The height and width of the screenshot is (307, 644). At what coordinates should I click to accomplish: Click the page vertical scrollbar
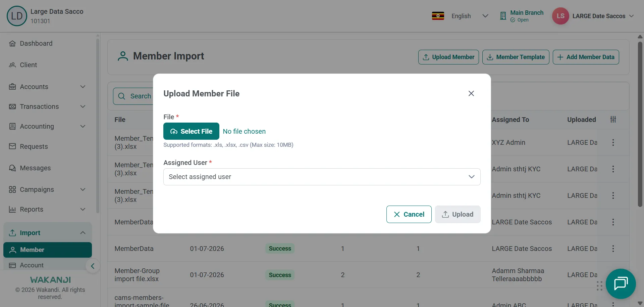(640, 124)
